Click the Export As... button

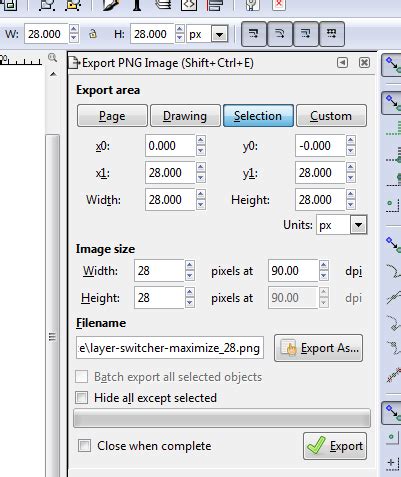click(x=318, y=348)
